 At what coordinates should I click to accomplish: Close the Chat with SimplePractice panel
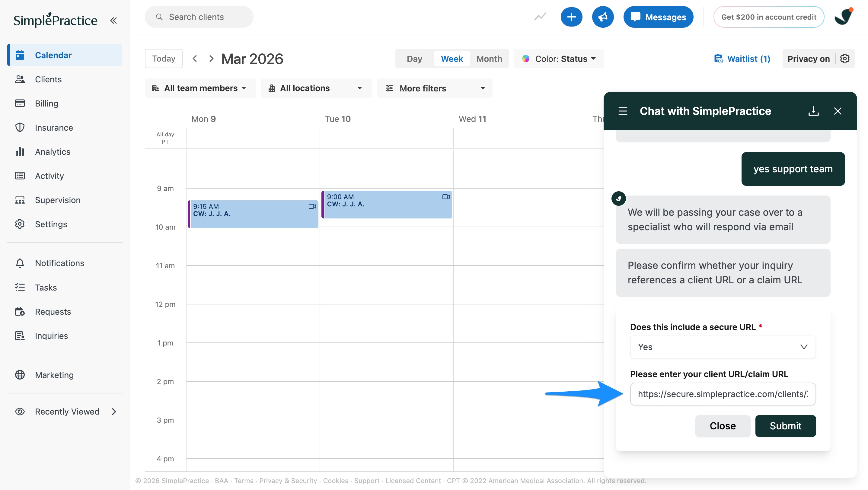[x=838, y=111]
